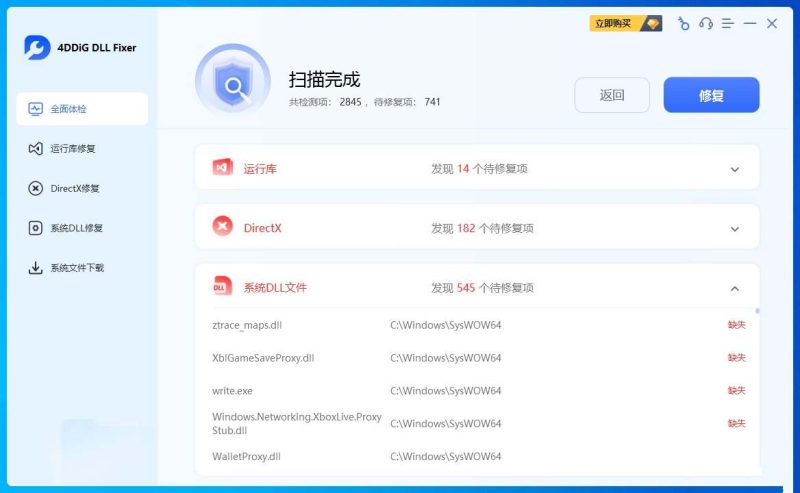Select 系统文件下载 in sidebar
This screenshot has height=493, width=800.
click(82, 267)
